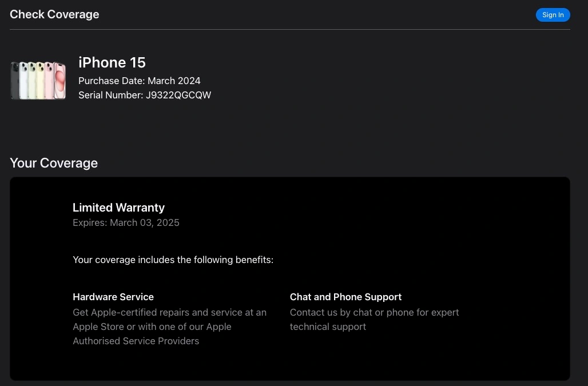Click the light blue iPhone back in the image
The height and width of the screenshot is (386, 588).
click(23, 81)
